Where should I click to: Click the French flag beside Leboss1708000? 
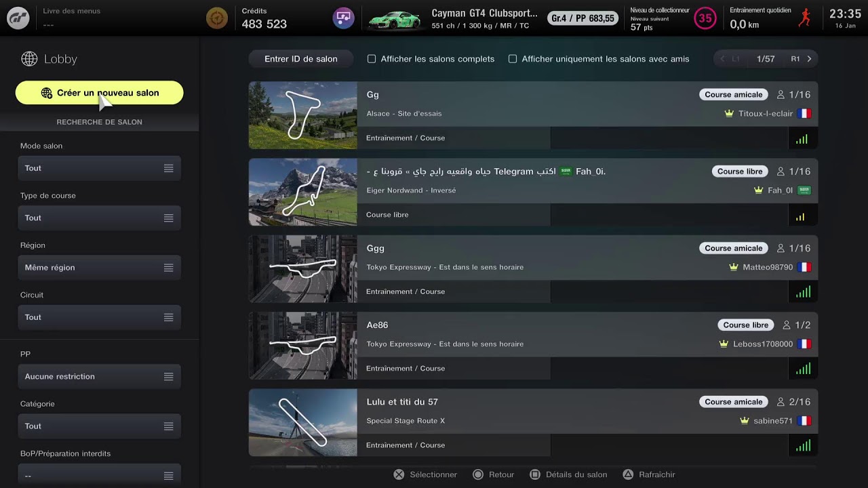(804, 344)
